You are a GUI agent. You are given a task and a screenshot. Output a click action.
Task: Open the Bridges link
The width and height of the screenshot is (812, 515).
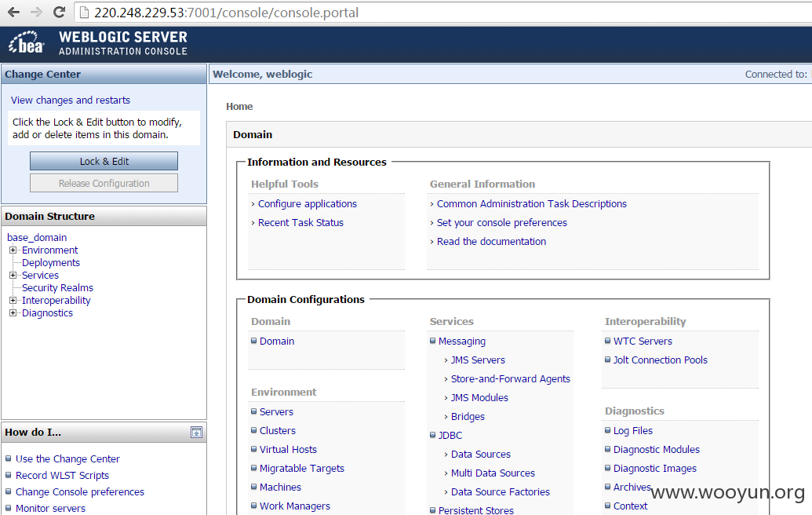coord(468,417)
